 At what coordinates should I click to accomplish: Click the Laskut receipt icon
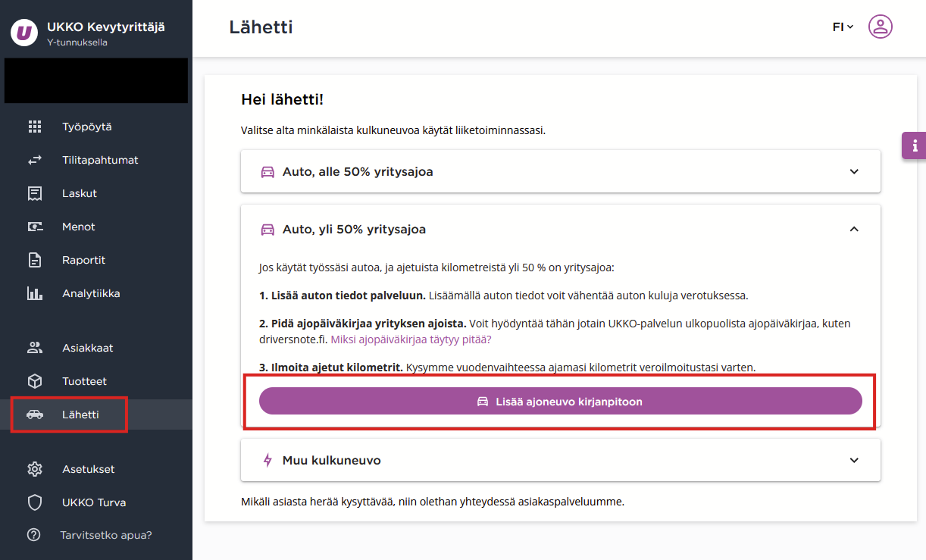(35, 193)
